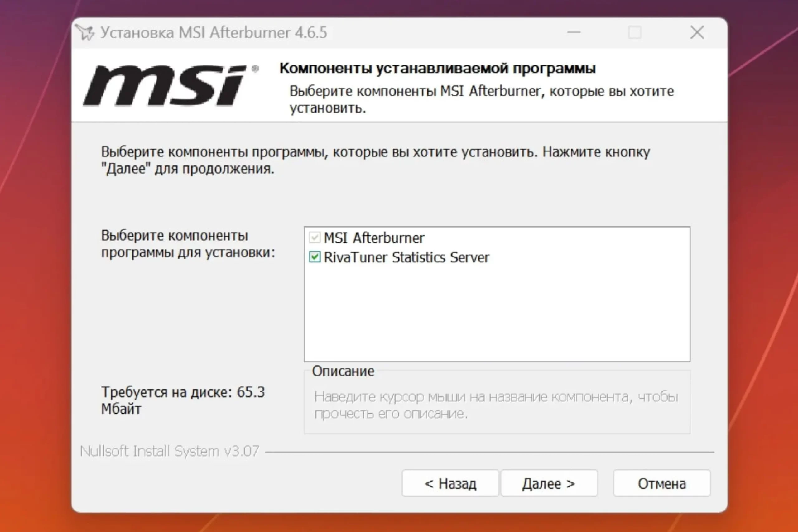Minimize the installer window
Viewport: 798px width, 532px height.
tap(574, 33)
